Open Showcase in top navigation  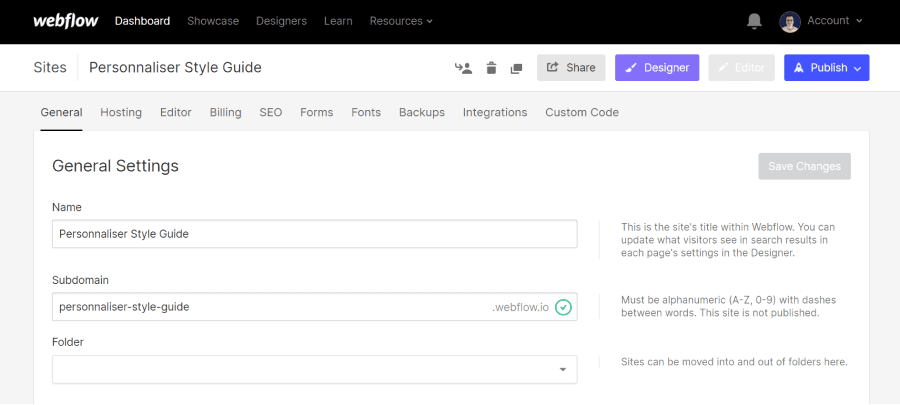[x=213, y=21]
